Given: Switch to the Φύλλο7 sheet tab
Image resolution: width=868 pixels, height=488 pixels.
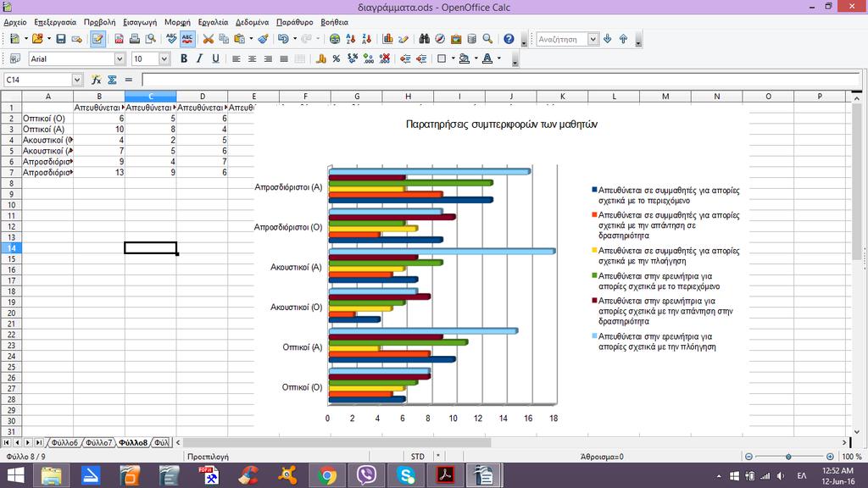Looking at the screenshot, I should point(99,442).
